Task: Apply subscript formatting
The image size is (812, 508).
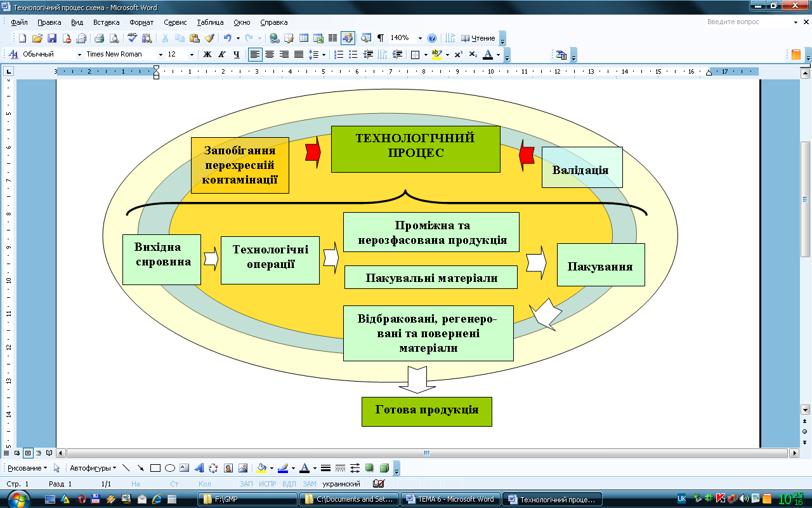Action: pyautogui.click(x=473, y=55)
